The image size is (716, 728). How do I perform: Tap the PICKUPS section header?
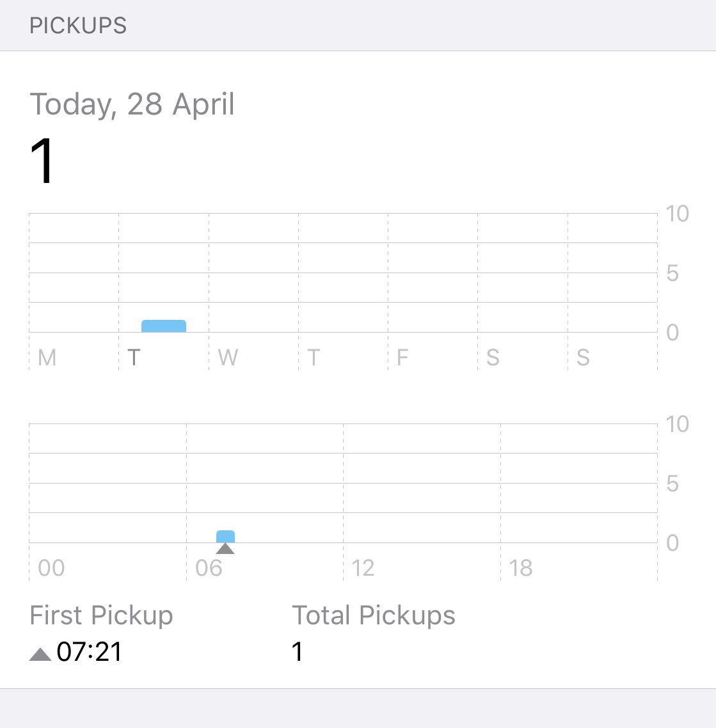point(78,26)
